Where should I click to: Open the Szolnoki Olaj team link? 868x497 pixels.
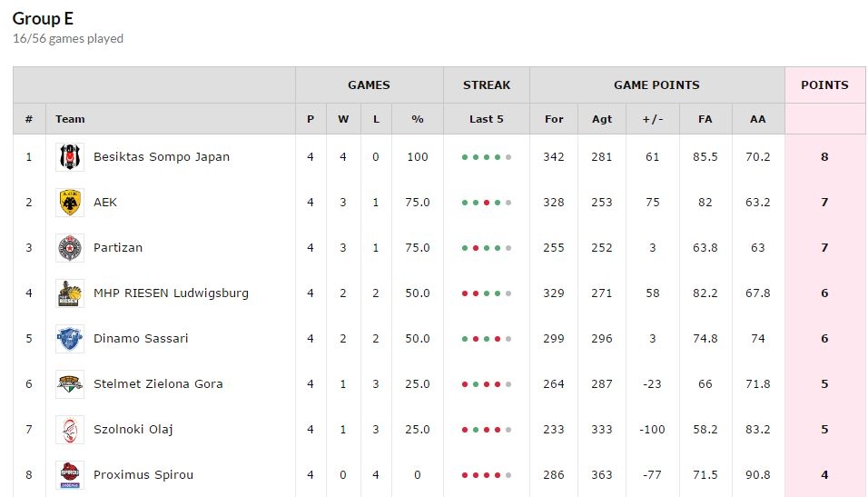click(133, 430)
